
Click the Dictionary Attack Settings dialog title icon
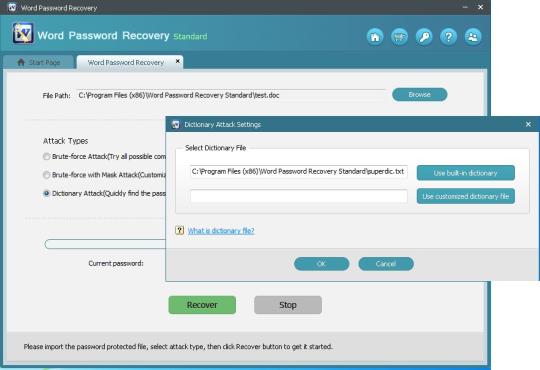pos(176,124)
